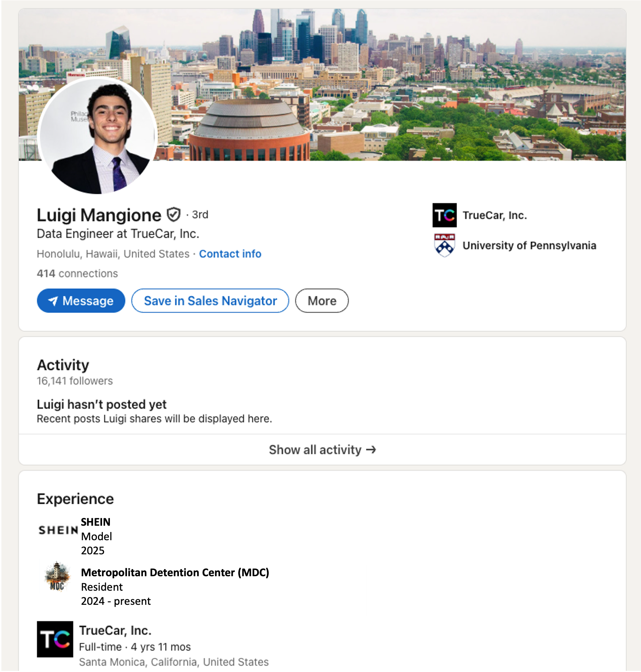Screen dimensions: 641x672
Task: Open the More options menu
Action: 321,301
